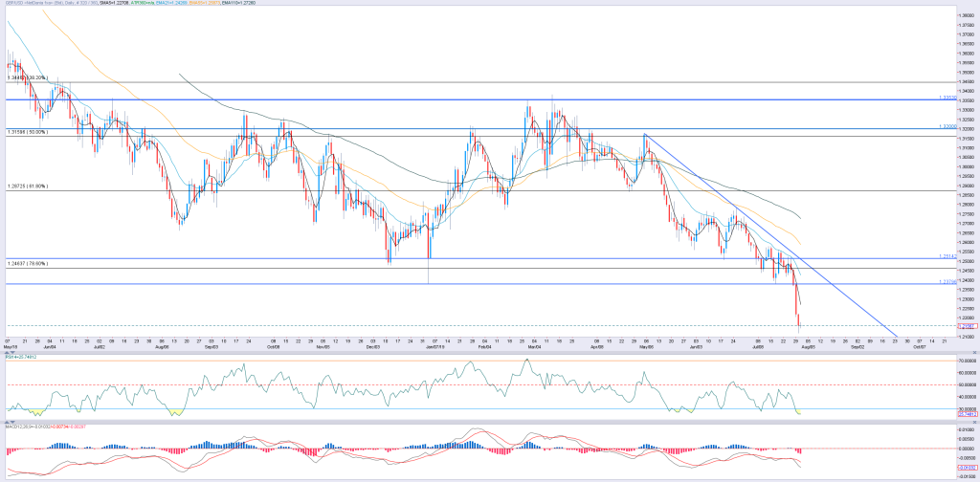
Task: Click the EMA21 legend label
Action: pos(174,3)
